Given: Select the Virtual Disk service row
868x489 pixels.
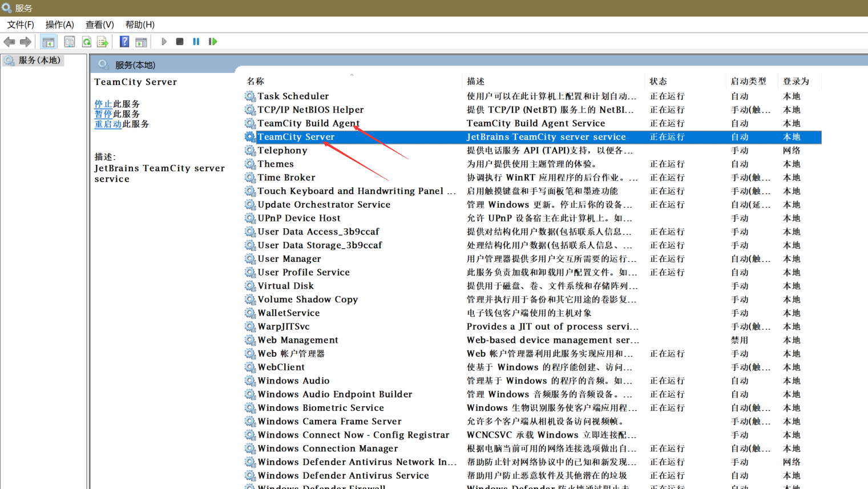Looking at the screenshot, I should (x=532, y=286).
